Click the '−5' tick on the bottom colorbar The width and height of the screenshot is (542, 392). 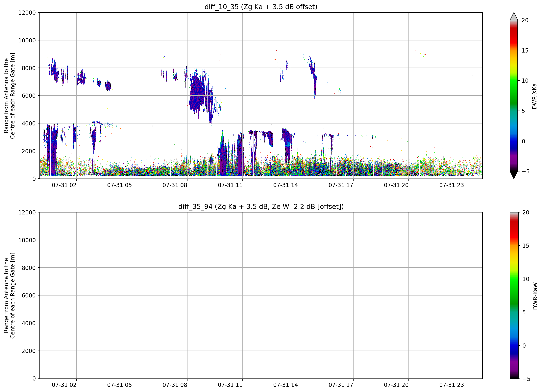point(526,379)
